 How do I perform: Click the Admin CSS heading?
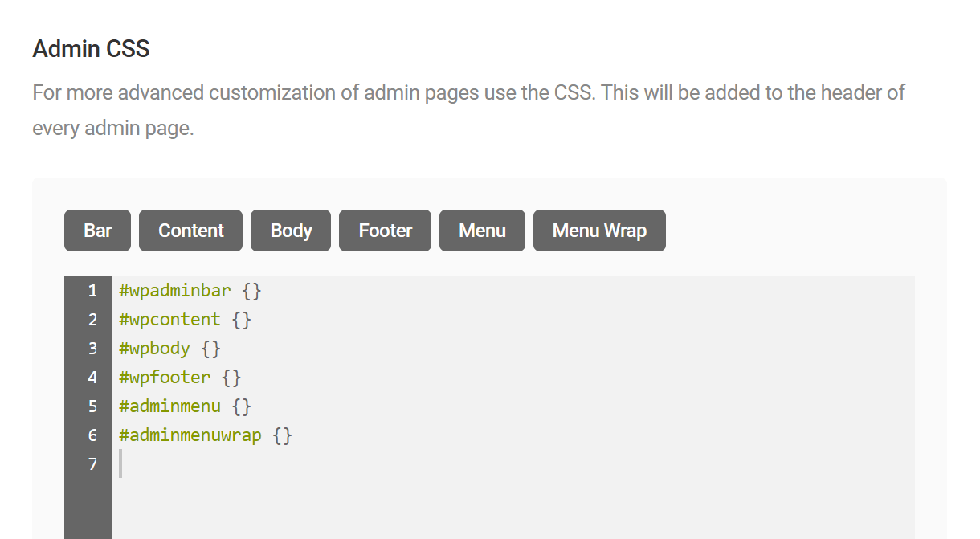(90, 48)
